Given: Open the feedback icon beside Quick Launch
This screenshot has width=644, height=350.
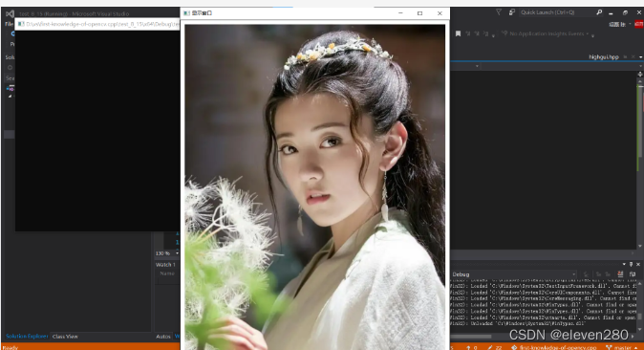Looking at the screenshot, I should pyautogui.click(x=512, y=12).
